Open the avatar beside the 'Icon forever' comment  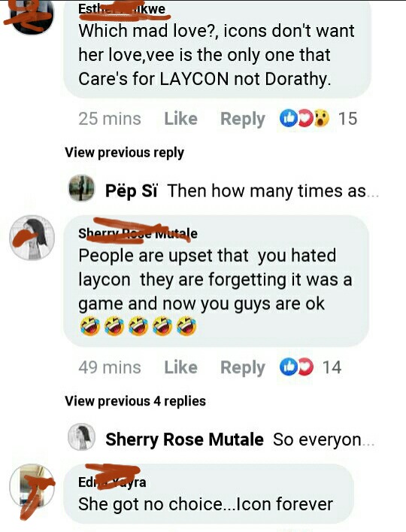(32, 486)
